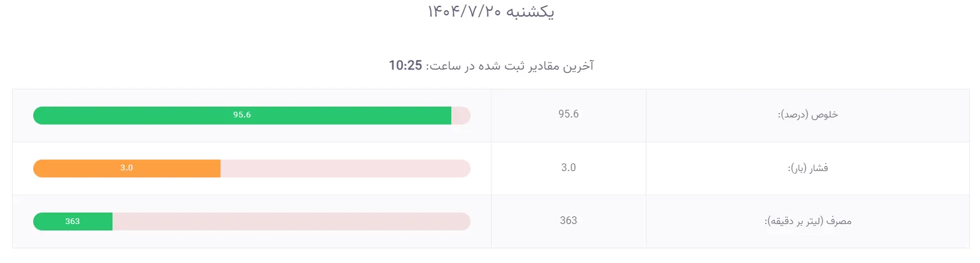The image size is (980, 263).
Task: Click the 3.0 label inside orange bar
Action: point(127,169)
